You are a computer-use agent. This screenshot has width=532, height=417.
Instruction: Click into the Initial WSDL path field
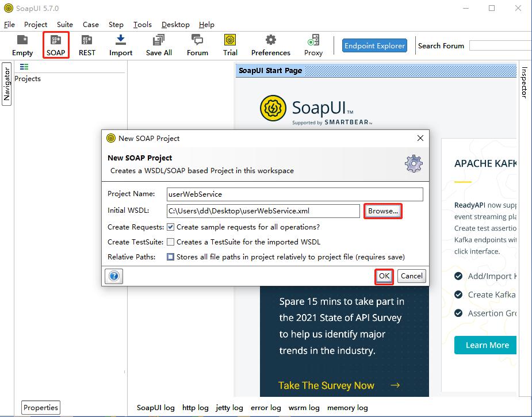(x=263, y=211)
